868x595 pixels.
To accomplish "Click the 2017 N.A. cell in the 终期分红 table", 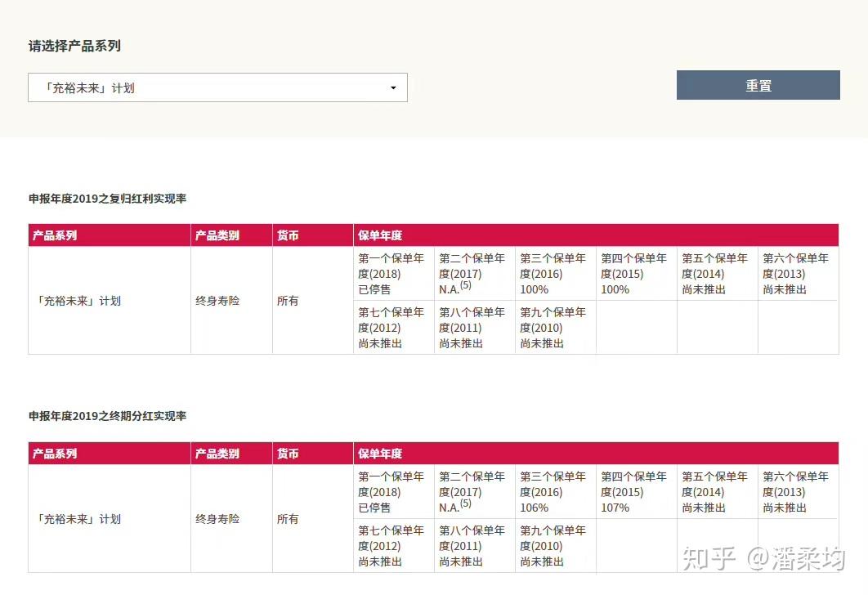I will pos(474,491).
